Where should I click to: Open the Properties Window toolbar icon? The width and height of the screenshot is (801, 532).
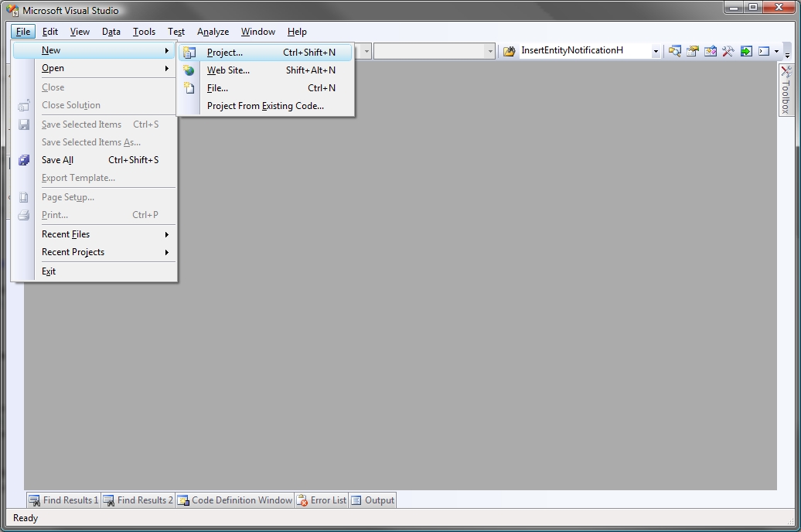pyautogui.click(x=692, y=51)
